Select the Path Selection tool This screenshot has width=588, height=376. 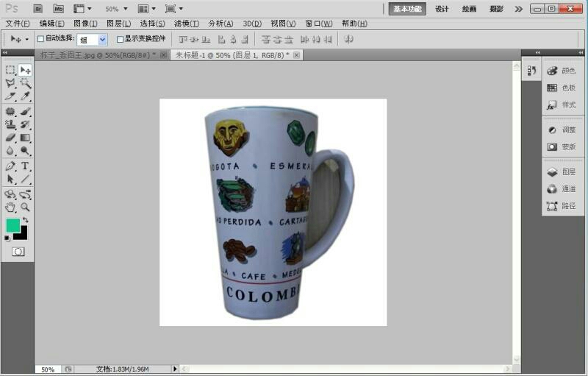pyautogui.click(x=10, y=179)
